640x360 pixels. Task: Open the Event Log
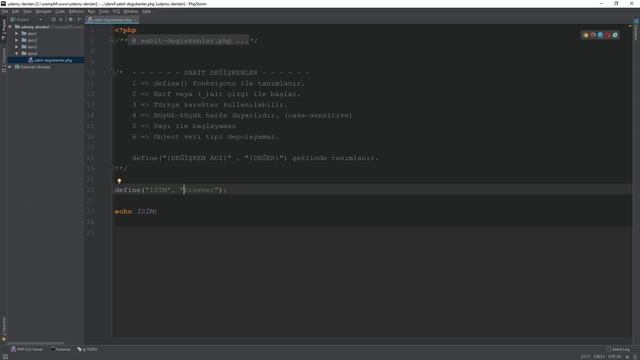point(618,349)
